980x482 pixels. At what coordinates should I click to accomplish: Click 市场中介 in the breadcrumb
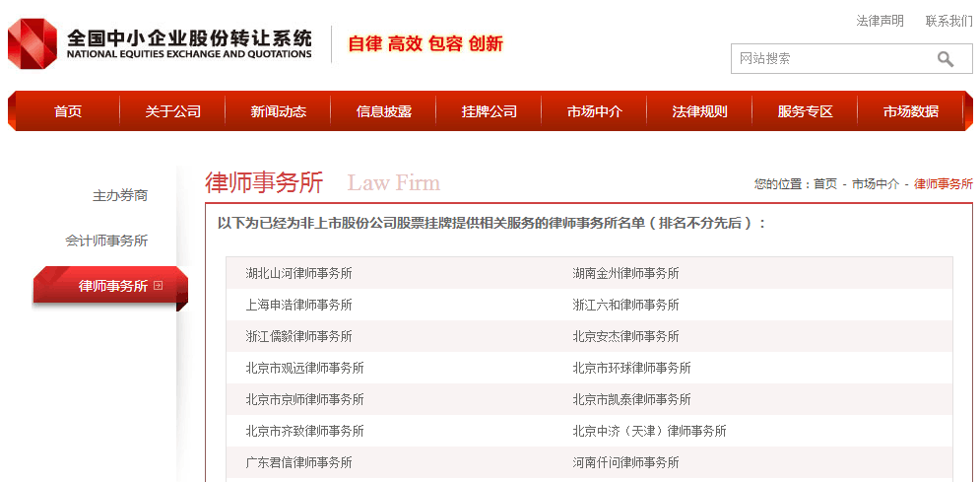pos(875,184)
